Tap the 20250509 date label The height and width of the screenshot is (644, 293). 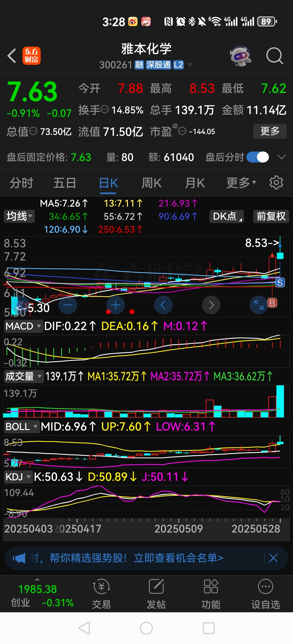click(178, 529)
